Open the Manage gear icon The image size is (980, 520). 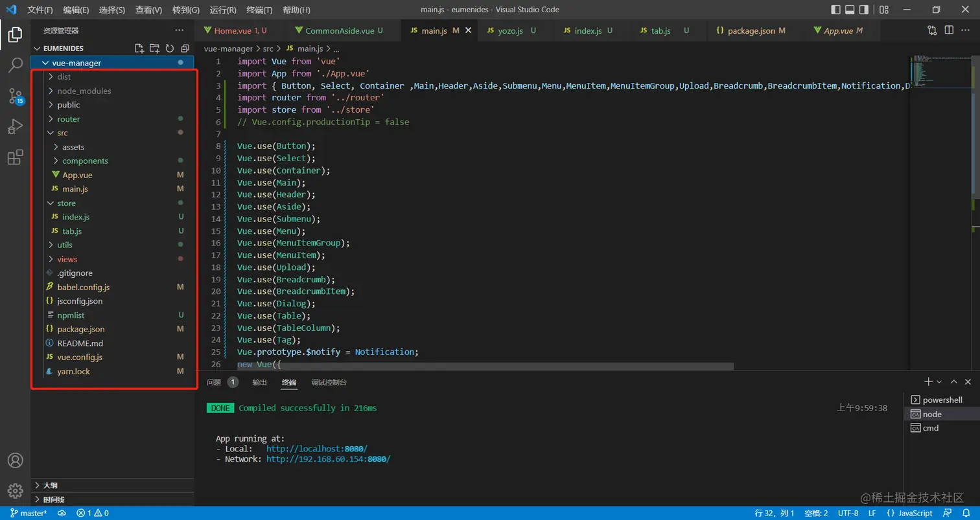tap(15, 491)
